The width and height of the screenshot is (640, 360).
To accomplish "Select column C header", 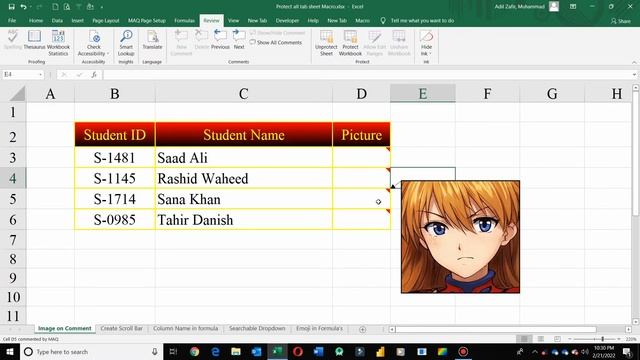I will tap(244, 93).
